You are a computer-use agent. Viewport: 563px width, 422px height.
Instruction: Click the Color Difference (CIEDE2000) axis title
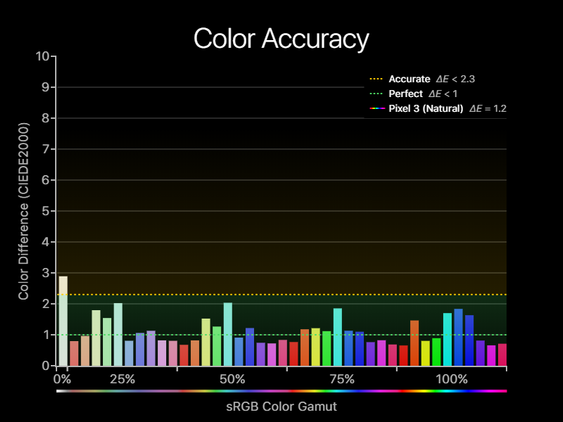pos(23,211)
